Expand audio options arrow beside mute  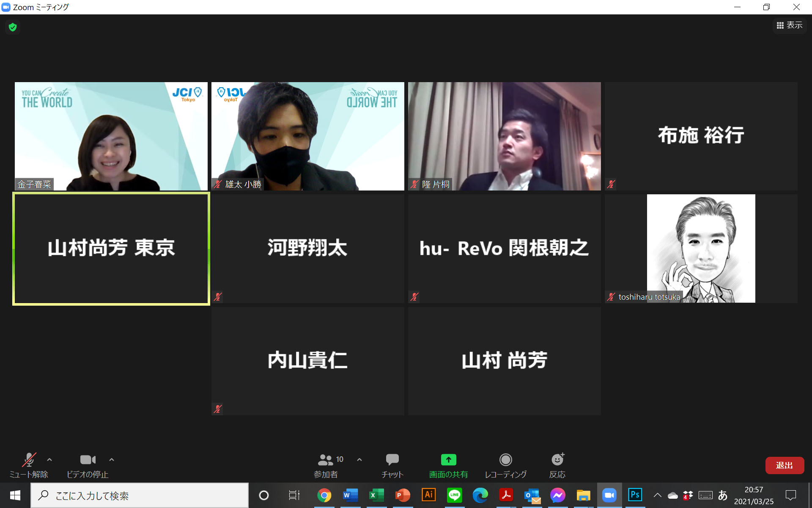coord(49,460)
